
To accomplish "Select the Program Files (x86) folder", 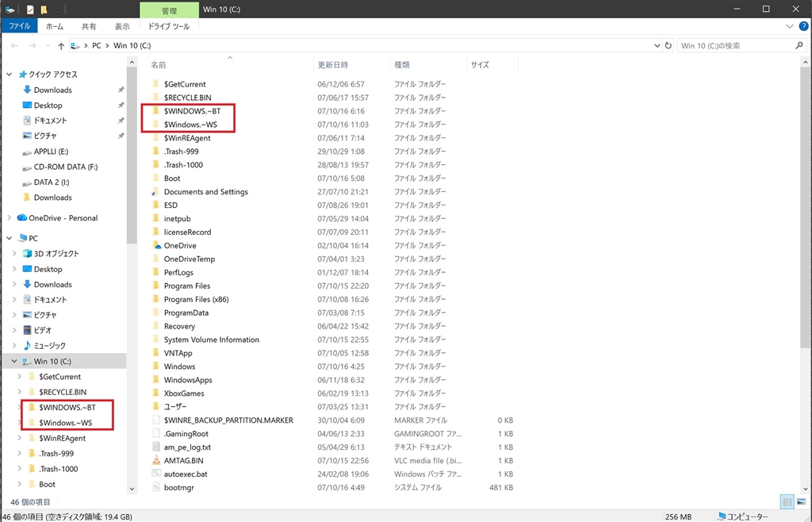I will click(x=197, y=299).
